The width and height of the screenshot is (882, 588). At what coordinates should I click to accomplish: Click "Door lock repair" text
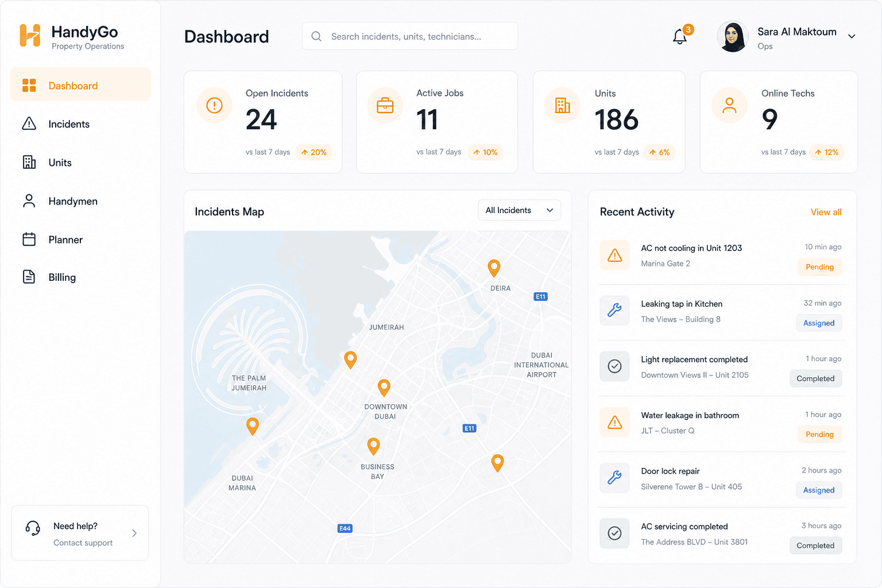click(x=670, y=471)
